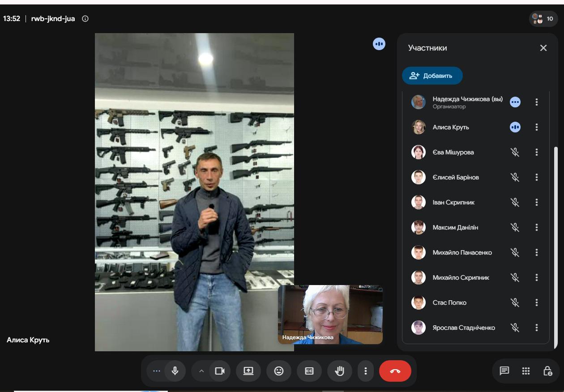
Task: Close the Участники panel
Action: point(543,48)
